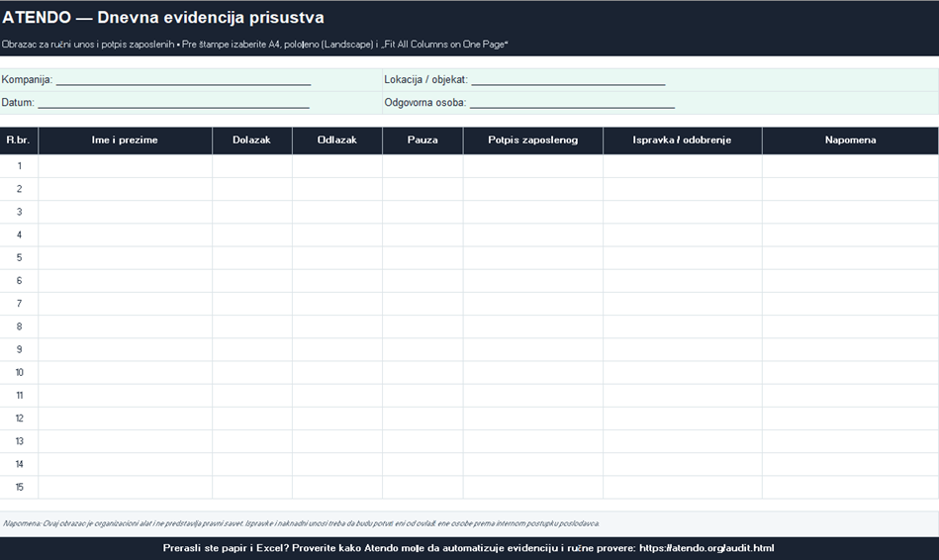This screenshot has width=939, height=560.
Task: Click row number 13 cell
Action: tap(19, 441)
